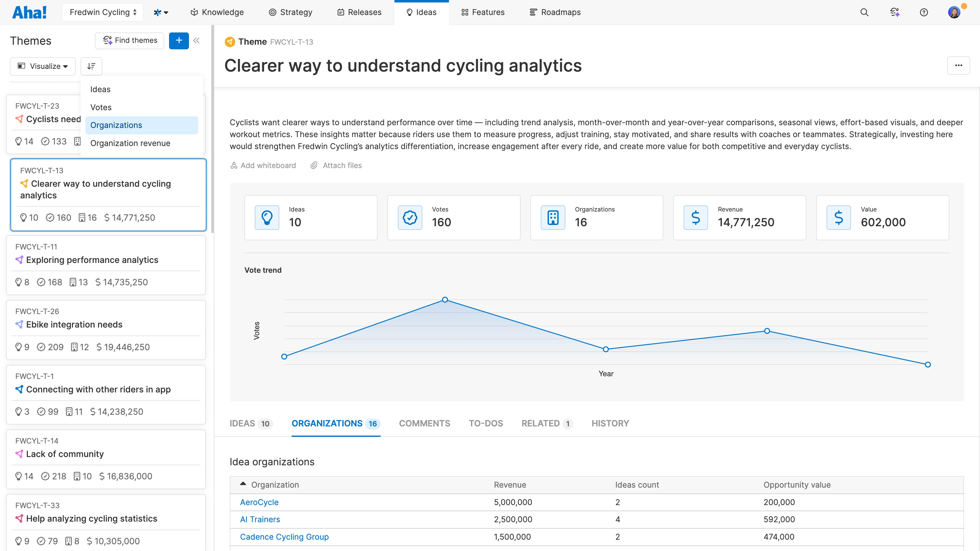Screen dimensions: 980x551
Task: Open the search magnifier icon
Action: pos(864,12)
